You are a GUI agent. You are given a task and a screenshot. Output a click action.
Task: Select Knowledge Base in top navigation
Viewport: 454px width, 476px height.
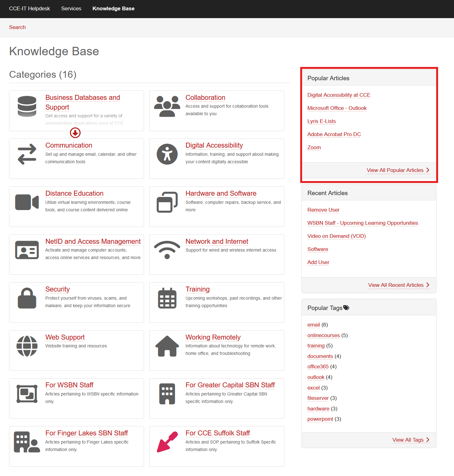[113, 9]
